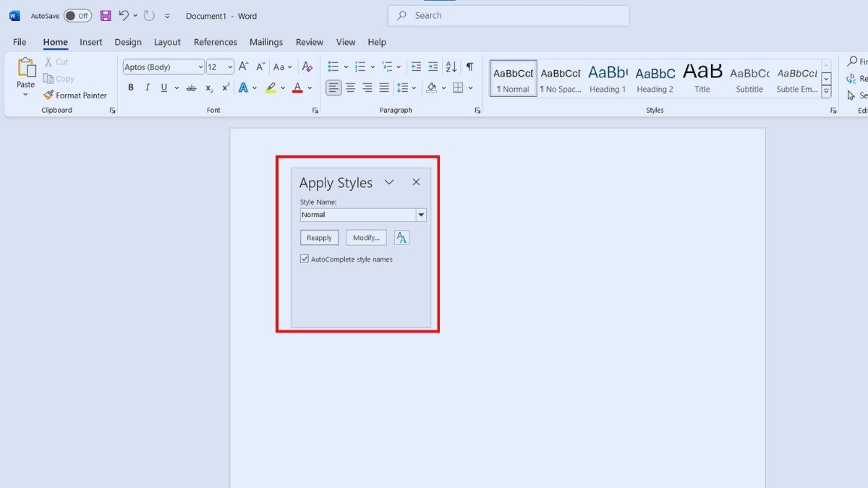Expand the font size dropdown
868x488 pixels.
coord(230,67)
